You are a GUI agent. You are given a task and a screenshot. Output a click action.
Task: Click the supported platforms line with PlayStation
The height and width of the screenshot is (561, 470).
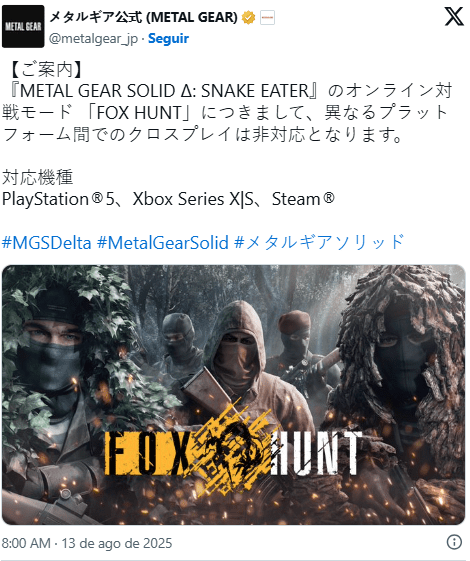pos(168,199)
